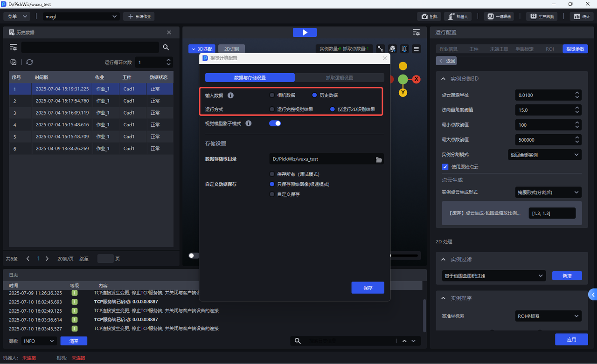Select the 相机数据 radio option

(x=272, y=95)
